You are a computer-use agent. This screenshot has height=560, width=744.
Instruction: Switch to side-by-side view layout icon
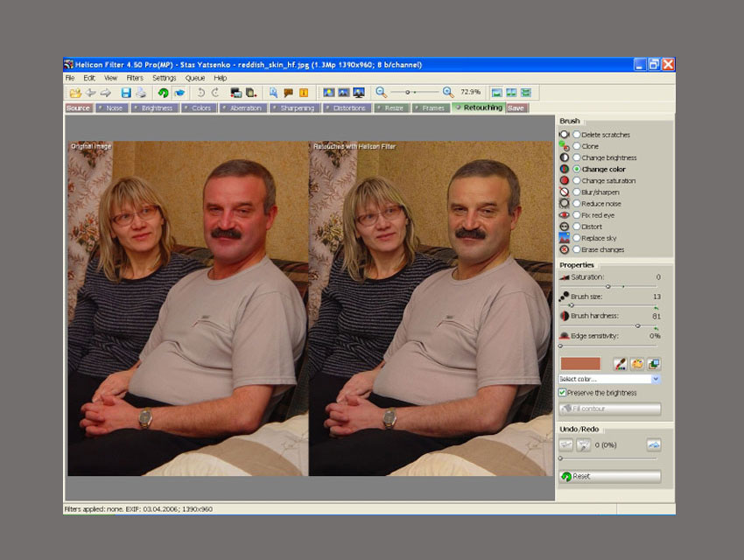point(511,93)
